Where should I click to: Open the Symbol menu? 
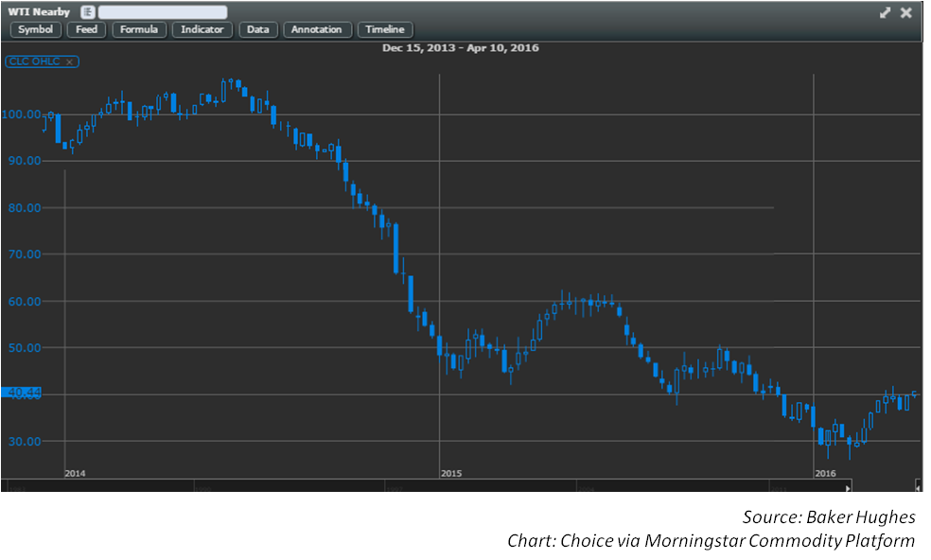(x=36, y=29)
